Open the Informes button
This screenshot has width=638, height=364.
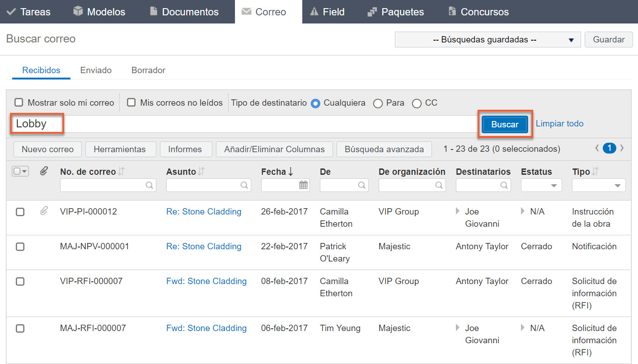point(185,149)
